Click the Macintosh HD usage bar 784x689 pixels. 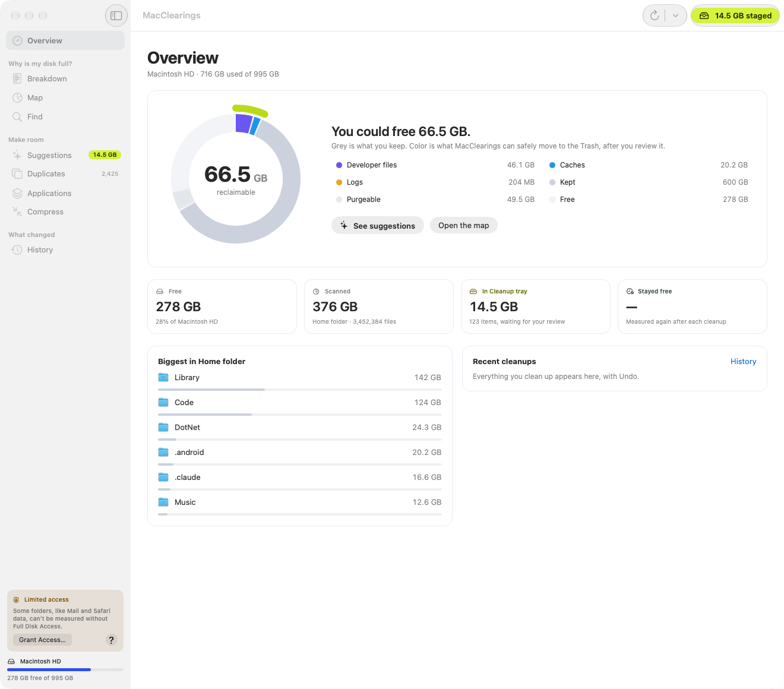tap(65, 669)
